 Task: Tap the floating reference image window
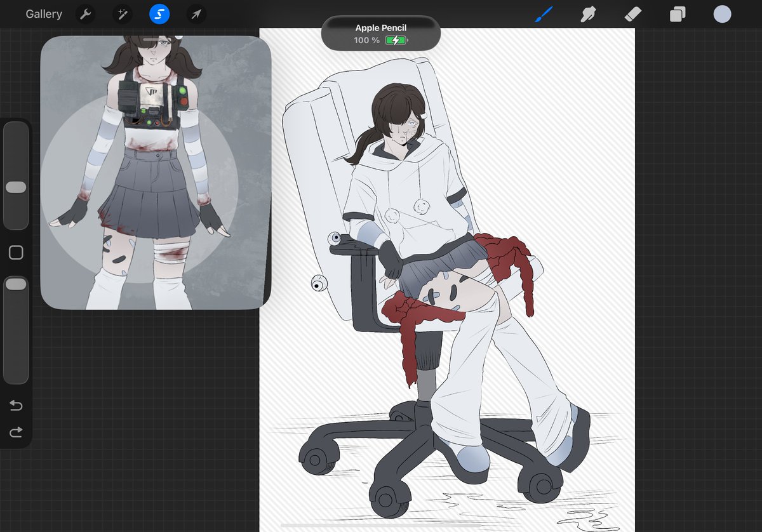tap(156, 173)
